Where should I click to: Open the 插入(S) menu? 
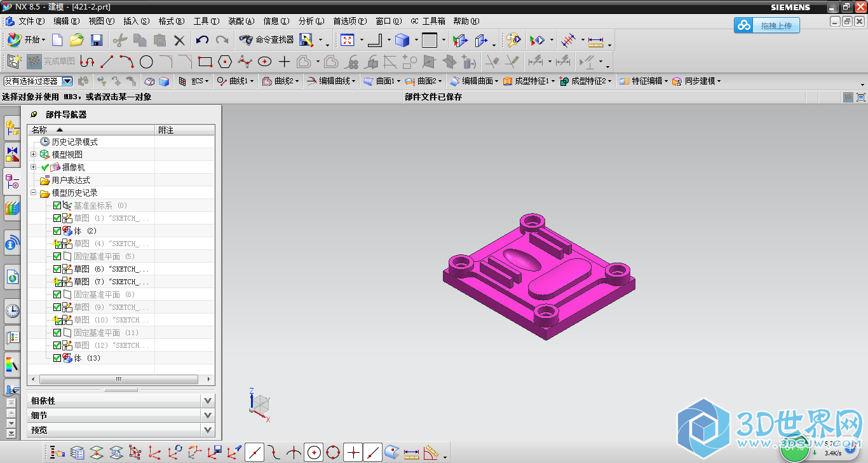coord(137,21)
